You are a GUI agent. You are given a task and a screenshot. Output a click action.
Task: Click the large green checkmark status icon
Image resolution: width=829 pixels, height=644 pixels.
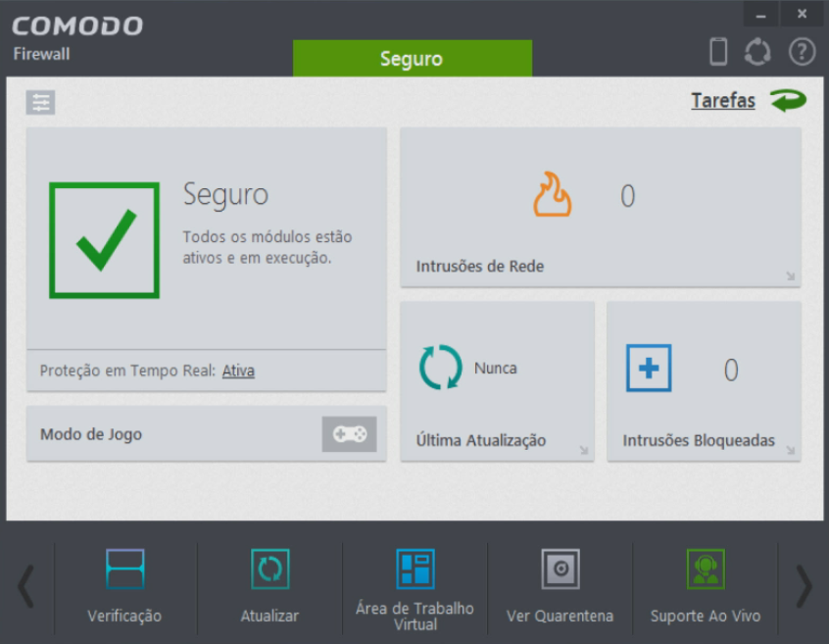pos(104,240)
